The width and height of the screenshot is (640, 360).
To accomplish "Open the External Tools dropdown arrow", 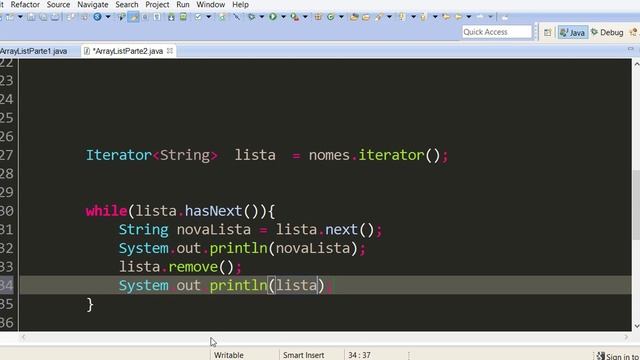I will pos(305,17).
